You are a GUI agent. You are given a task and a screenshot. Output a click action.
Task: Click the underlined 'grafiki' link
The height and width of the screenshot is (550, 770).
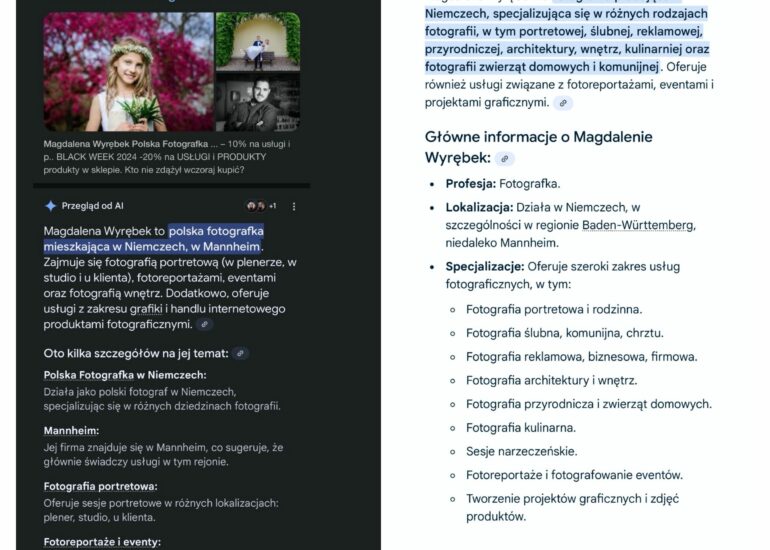point(145,309)
